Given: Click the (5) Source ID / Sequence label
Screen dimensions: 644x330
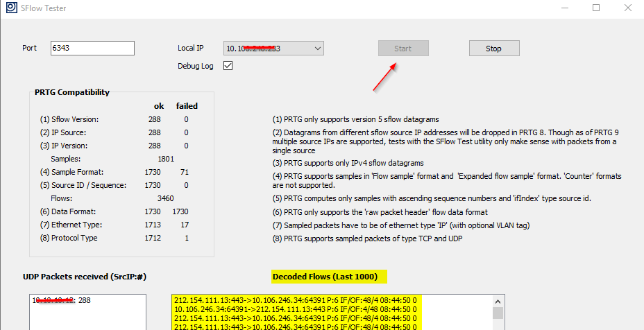Looking at the screenshot, I should pyautogui.click(x=83, y=185).
